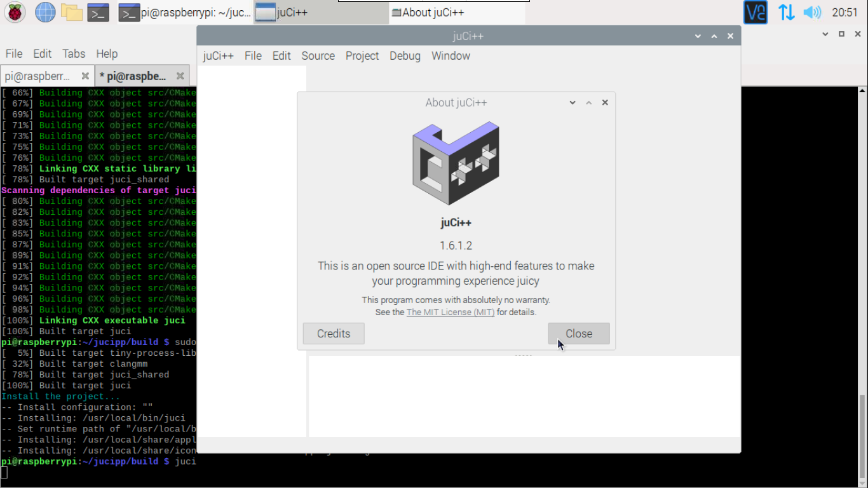Open the juCi++ File menu
This screenshot has width=868, height=488.
click(253, 56)
